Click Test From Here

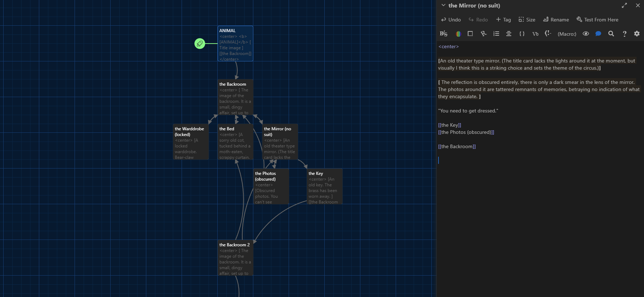pos(597,20)
